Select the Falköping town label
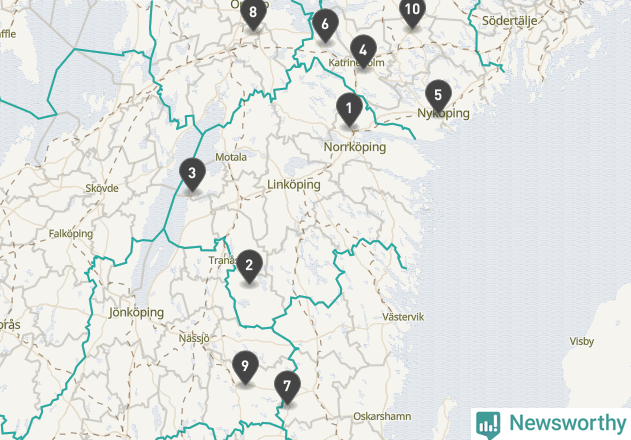631x440 pixels. [x=71, y=234]
